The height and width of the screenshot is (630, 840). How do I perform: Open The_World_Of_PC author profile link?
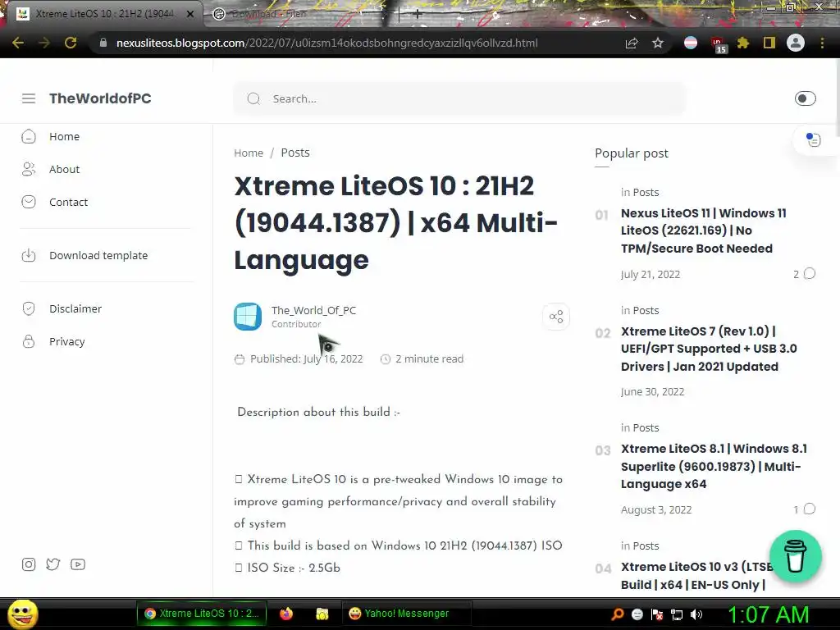click(313, 310)
